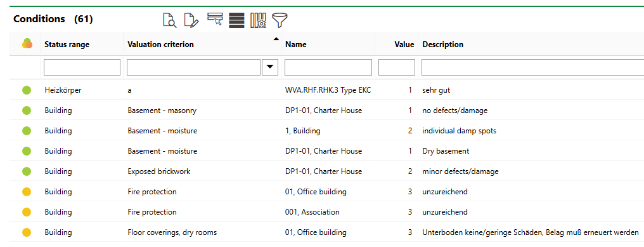Click green dot in individual damp spots row
Viewport: 644px width, 247px height.
pyautogui.click(x=27, y=131)
